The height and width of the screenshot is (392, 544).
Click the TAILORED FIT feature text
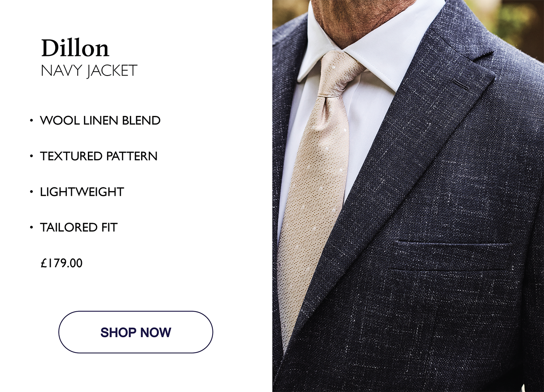(79, 227)
